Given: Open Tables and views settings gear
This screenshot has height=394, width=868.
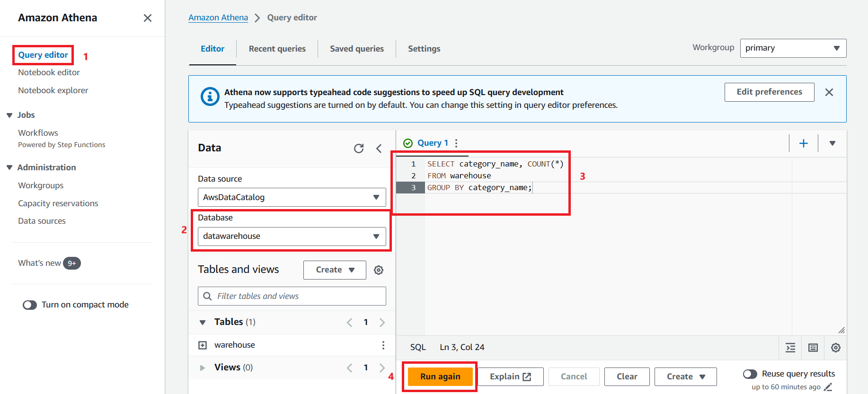Looking at the screenshot, I should (x=379, y=270).
